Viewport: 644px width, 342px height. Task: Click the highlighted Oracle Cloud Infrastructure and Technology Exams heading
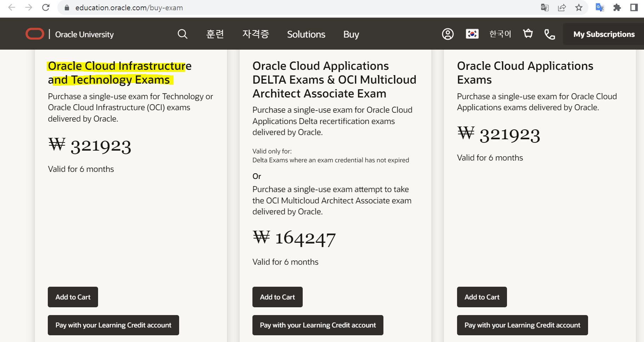[120, 73]
